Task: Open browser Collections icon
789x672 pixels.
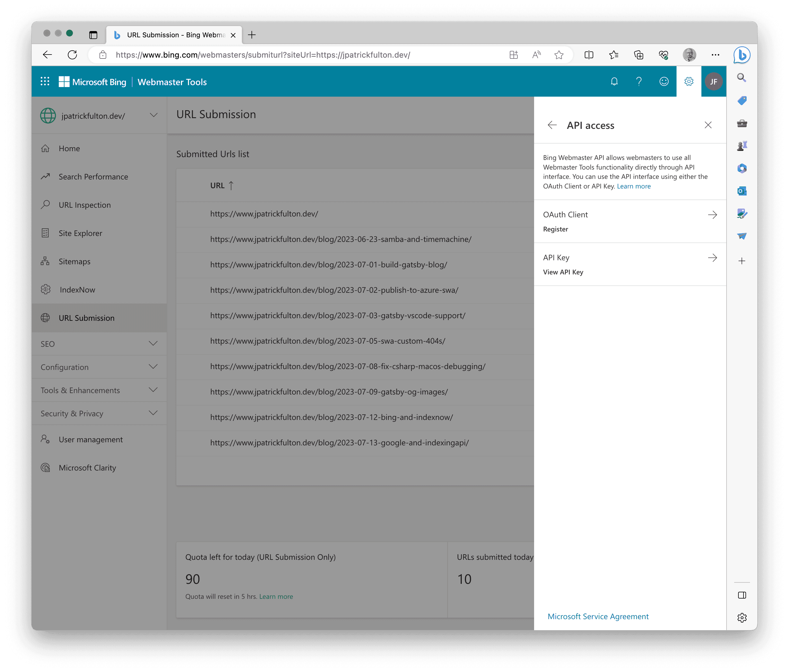Action: 639,55
